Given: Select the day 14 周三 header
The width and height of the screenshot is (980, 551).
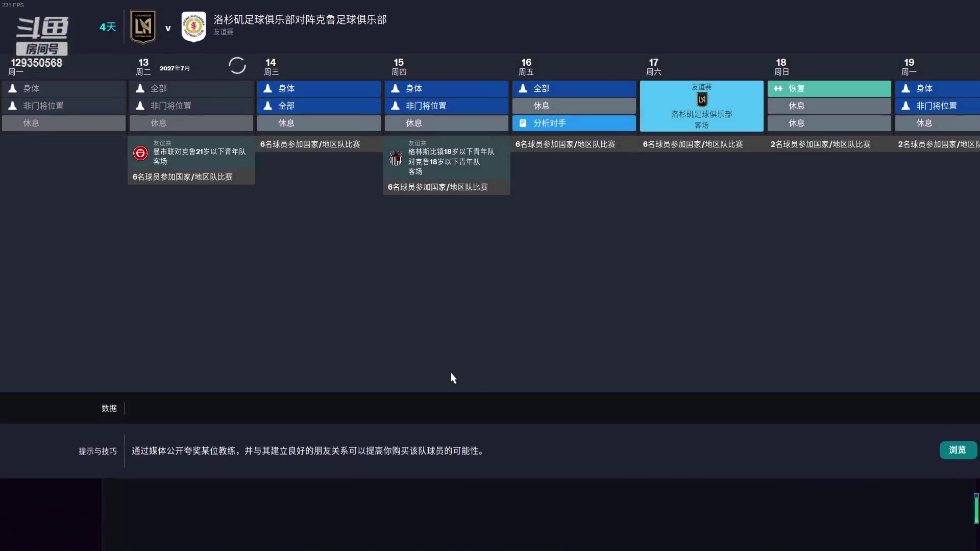Looking at the screenshot, I should point(271,67).
